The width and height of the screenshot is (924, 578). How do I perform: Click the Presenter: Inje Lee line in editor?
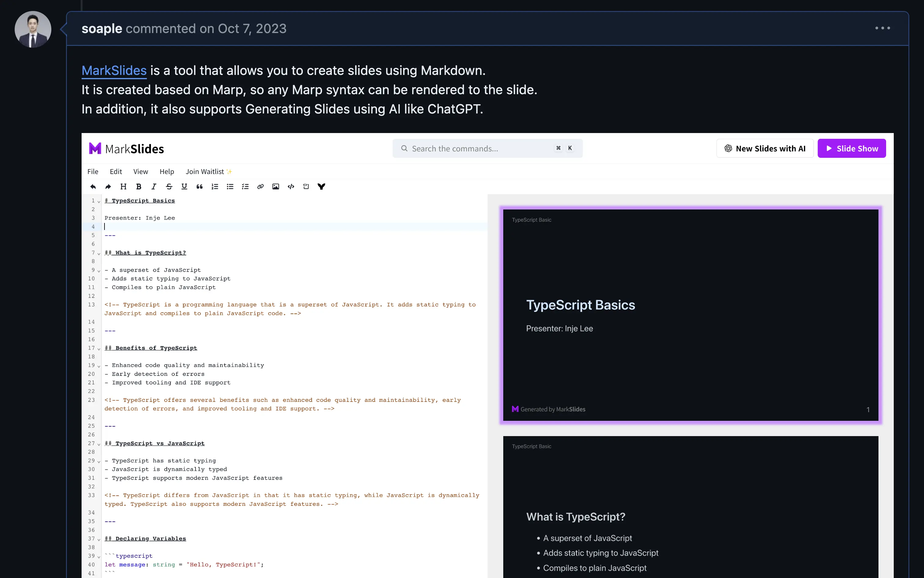pyautogui.click(x=140, y=218)
